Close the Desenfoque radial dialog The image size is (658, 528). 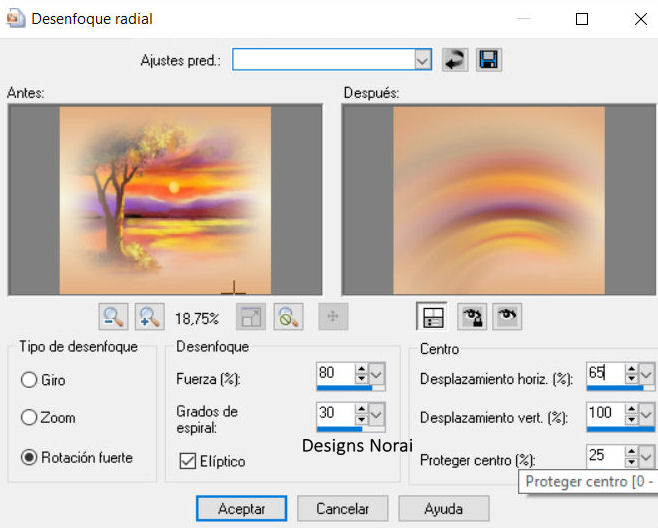tap(640, 19)
